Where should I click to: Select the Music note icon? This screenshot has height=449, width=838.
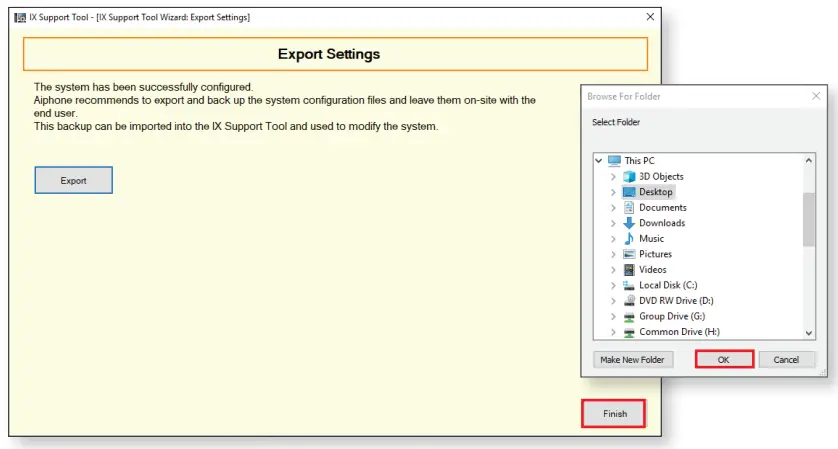click(630, 238)
